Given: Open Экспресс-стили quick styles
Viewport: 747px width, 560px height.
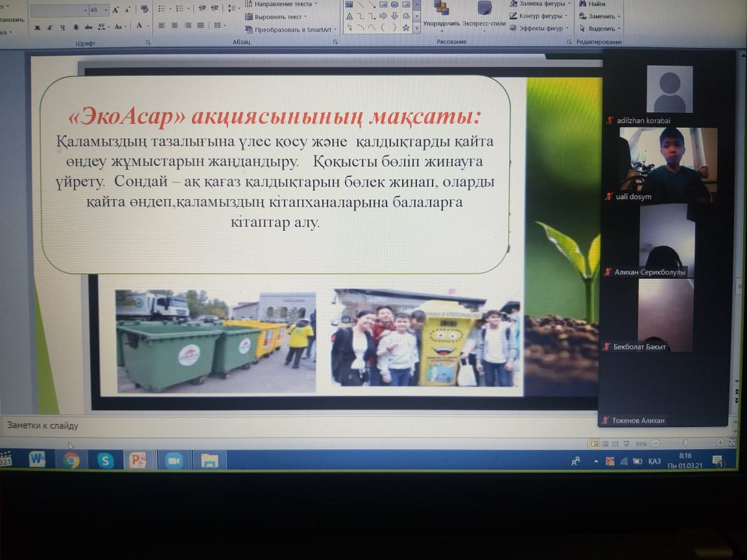Looking at the screenshot, I should tap(484, 16).
